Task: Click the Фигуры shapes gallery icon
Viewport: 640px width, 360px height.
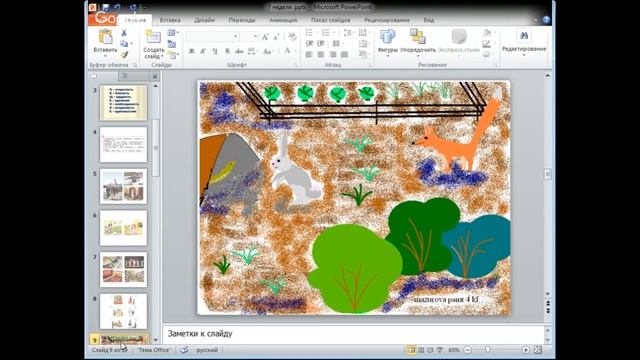Action: [387, 37]
